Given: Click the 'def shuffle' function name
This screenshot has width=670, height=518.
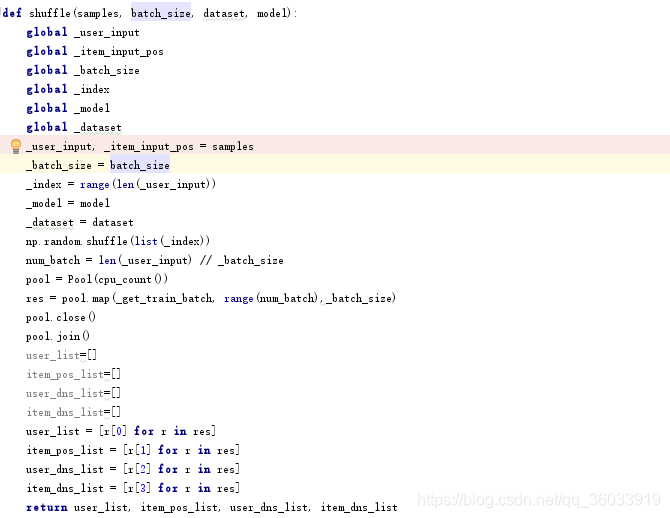Looking at the screenshot, I should (50, 13).
